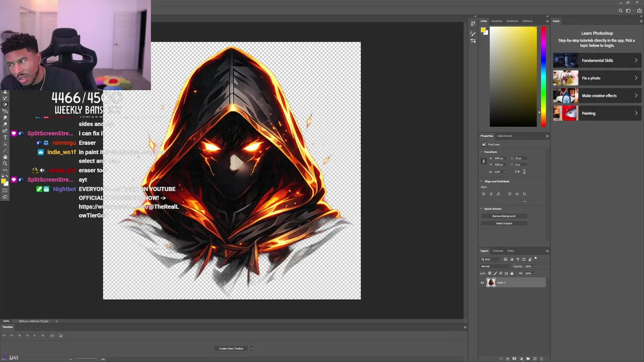Open the Opacity slider dropdown arrow
The image size is (644, 362).
pos(534,266)
